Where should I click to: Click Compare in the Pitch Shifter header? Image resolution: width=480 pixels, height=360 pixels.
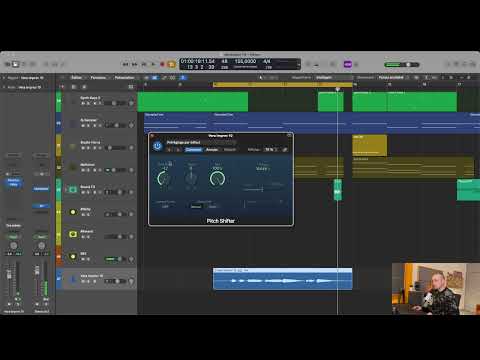[x=193, y=149]
